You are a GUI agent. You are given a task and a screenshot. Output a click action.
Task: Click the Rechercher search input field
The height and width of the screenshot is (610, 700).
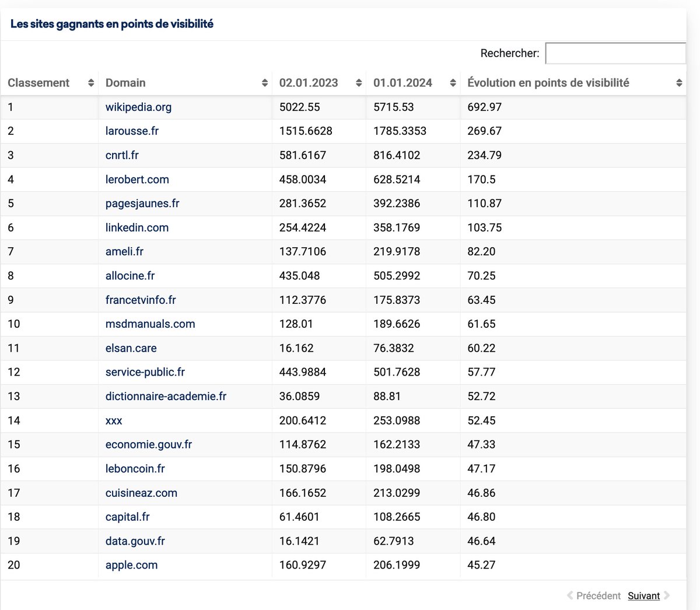(615, 53)
